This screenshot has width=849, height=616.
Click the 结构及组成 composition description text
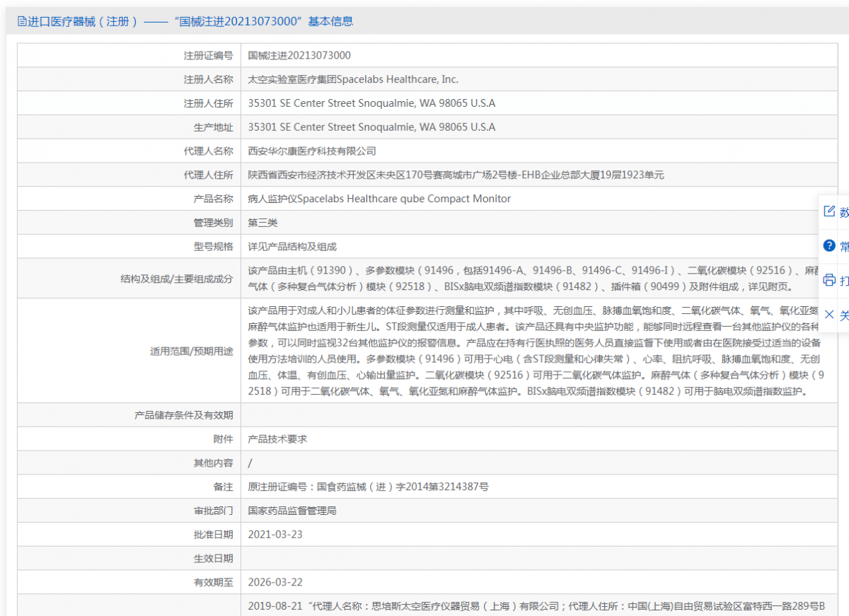click(x=533, y=279)
